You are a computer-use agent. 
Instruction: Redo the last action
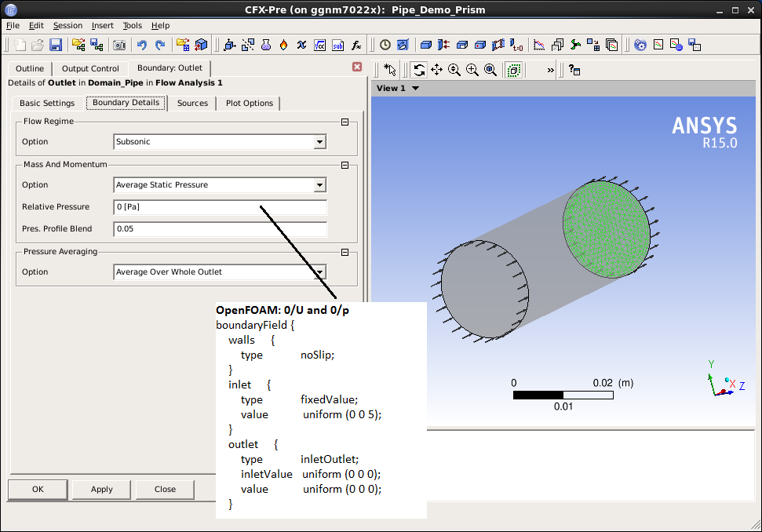coord(160,46)
